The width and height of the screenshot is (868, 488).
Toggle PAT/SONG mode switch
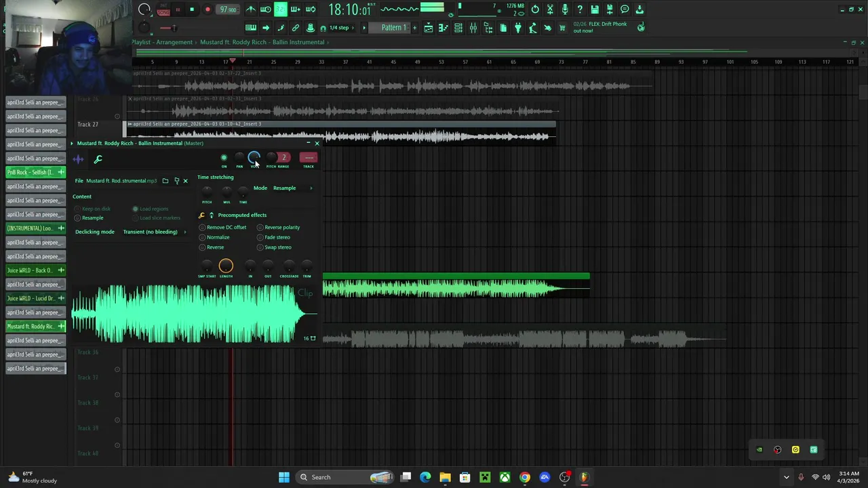163,9
